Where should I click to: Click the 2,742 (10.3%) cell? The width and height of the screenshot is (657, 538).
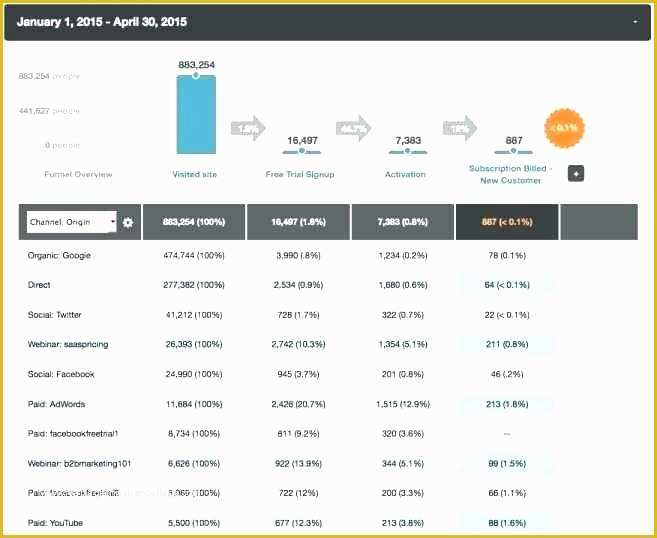tap(298, 344)
